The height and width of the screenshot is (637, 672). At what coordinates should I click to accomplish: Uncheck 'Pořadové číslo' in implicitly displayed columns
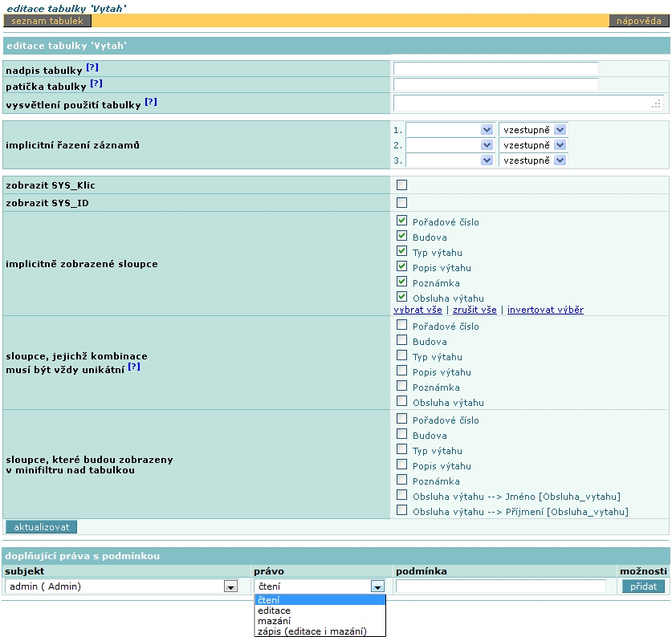[x=401, y=221]
